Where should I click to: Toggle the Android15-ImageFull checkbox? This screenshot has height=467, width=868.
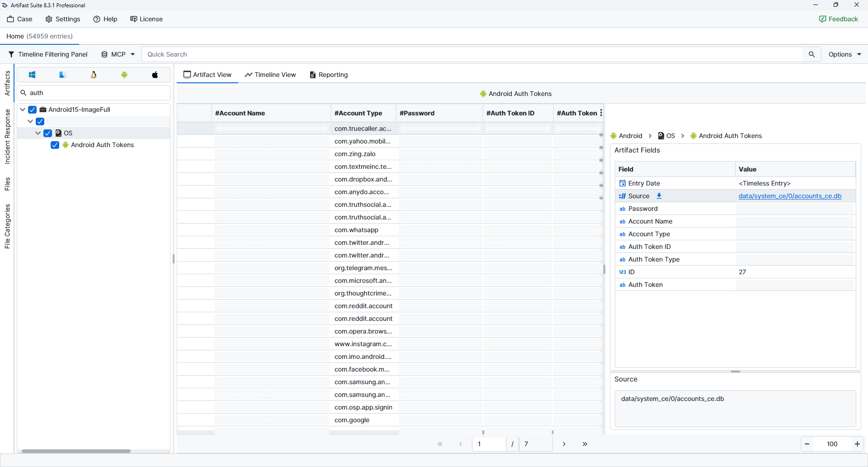32,110
